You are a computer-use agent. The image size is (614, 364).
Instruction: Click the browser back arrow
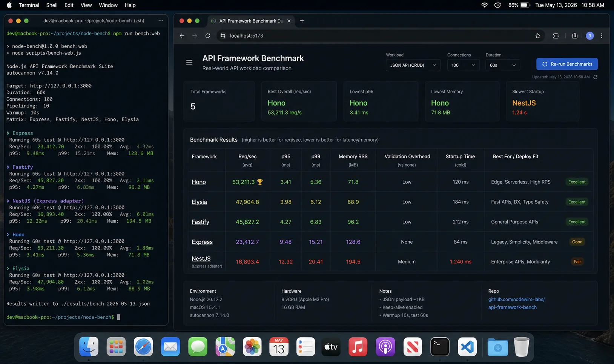pyautogui.click(x=182, y=35)
